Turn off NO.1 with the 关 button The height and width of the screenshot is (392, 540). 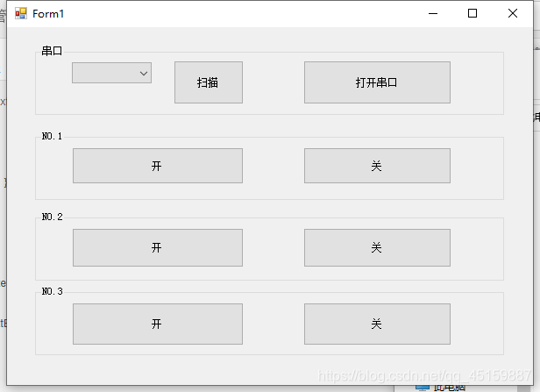tap(377, 166)
